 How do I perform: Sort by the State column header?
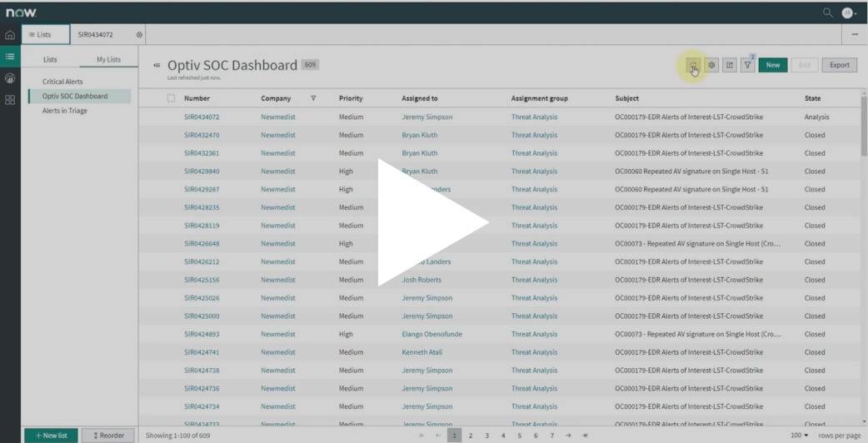(x=813, y=98)
